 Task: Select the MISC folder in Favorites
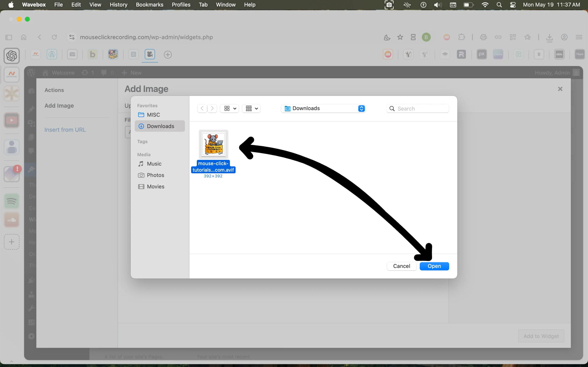[x=153, y=114]
